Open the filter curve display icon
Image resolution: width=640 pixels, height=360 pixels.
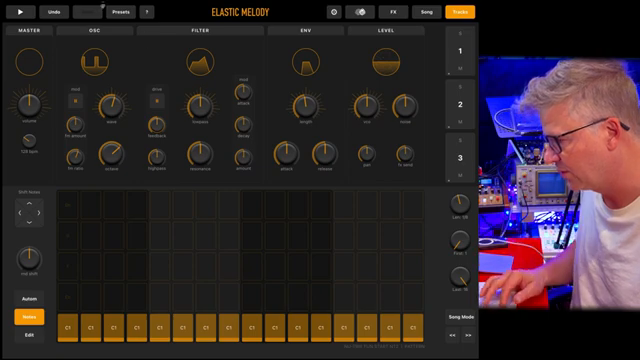tap(200, 62)
